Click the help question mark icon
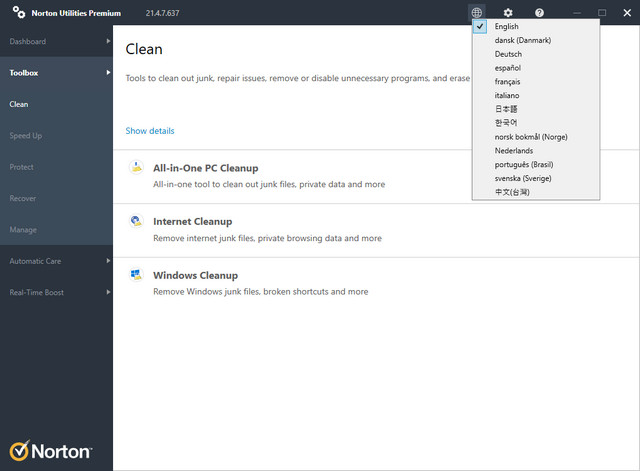The height and width of the screenshot is (471, 640). [x=539, y=13]
